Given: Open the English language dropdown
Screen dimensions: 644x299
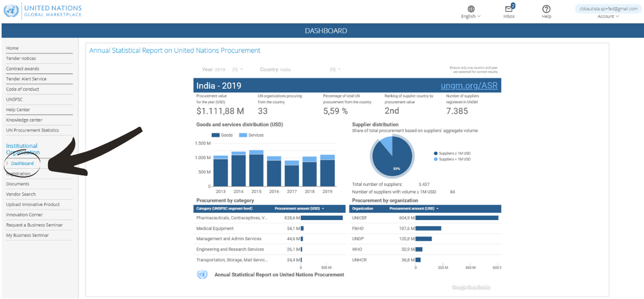Looking at the screenshot, I should [x=471, y=17].
